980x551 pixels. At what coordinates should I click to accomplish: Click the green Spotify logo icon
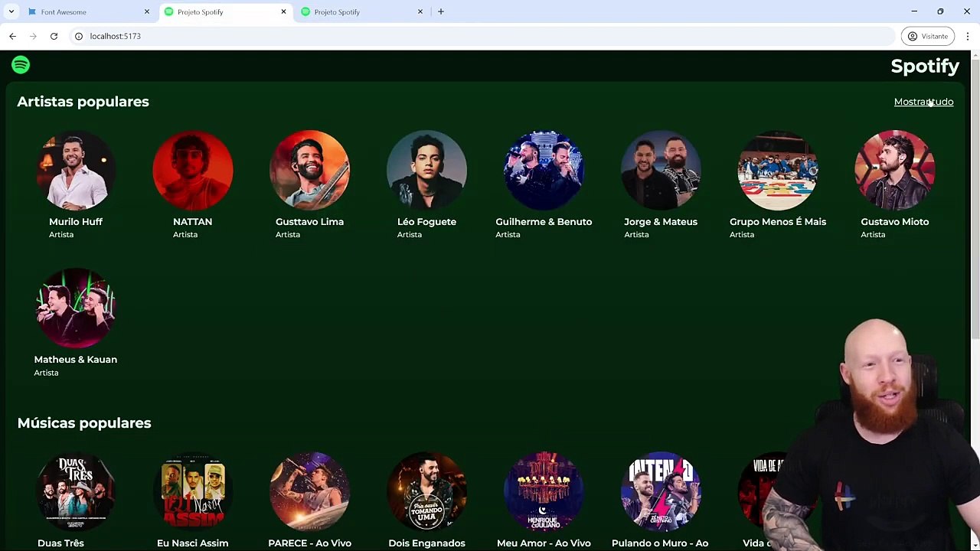(21, 65)
